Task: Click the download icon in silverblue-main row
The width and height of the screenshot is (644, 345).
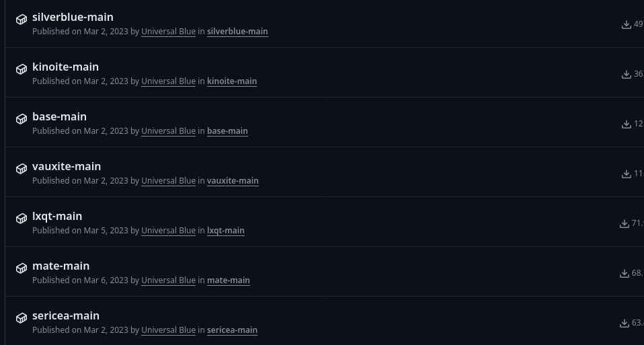Action: click(x=626, y=25)
